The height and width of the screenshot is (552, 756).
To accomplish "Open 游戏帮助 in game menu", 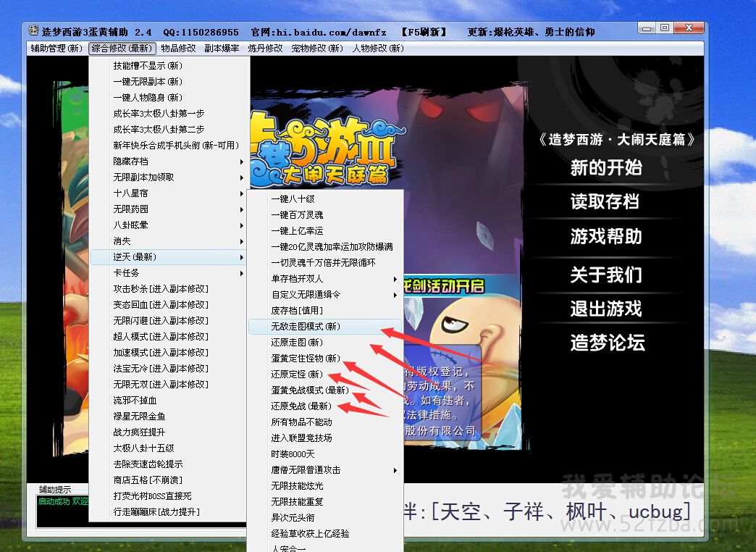I will (606, 236).
